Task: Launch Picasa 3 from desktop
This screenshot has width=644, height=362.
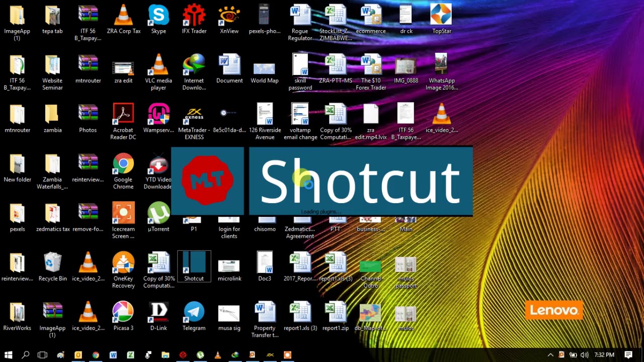Action: click(123, 316)
